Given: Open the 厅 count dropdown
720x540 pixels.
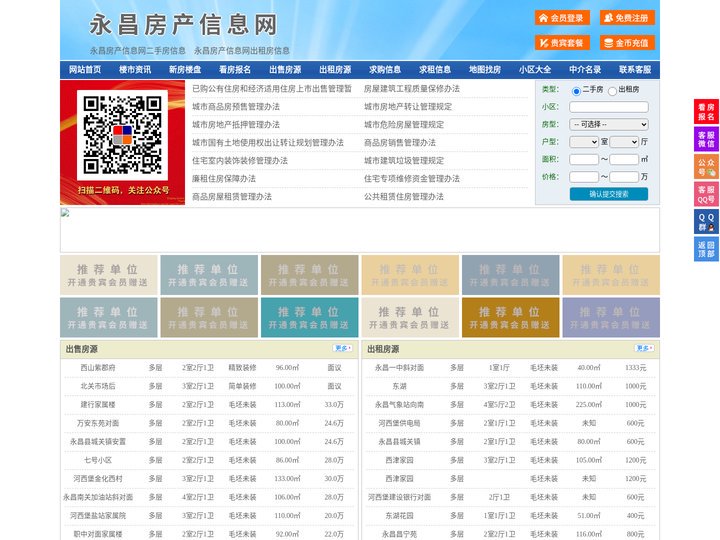Looking at the screenshot, I should tap(624, 142).
